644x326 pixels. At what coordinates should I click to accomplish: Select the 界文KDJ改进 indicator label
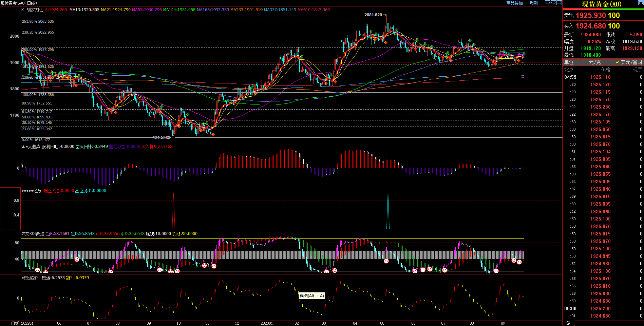click(33, 234)
